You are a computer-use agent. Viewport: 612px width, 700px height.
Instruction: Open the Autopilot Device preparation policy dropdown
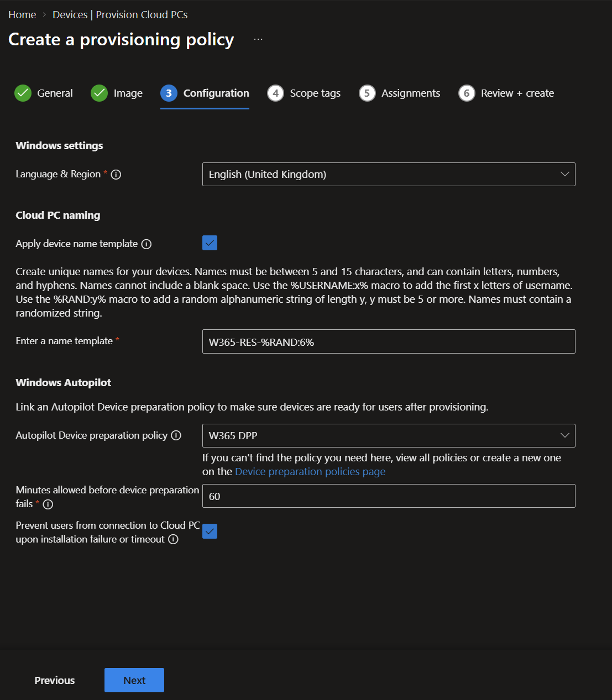(x=389, y=436)
